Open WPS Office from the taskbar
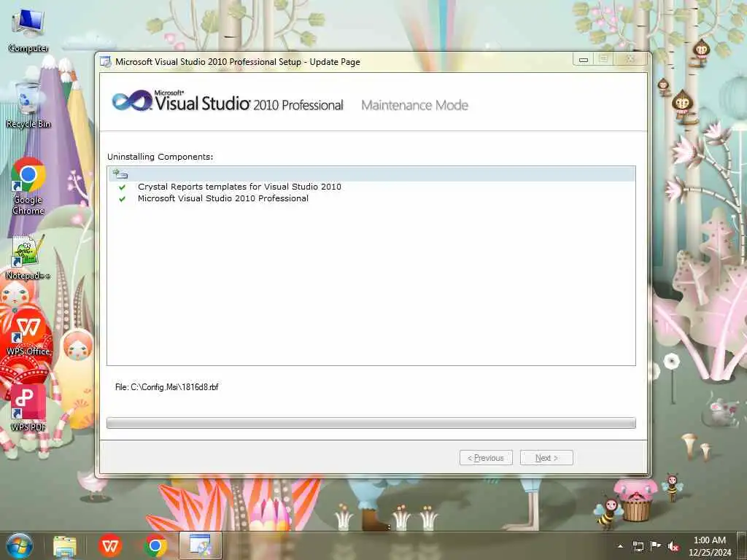The width and height of the screenshot is (747, 560). [x=110, y=546]
